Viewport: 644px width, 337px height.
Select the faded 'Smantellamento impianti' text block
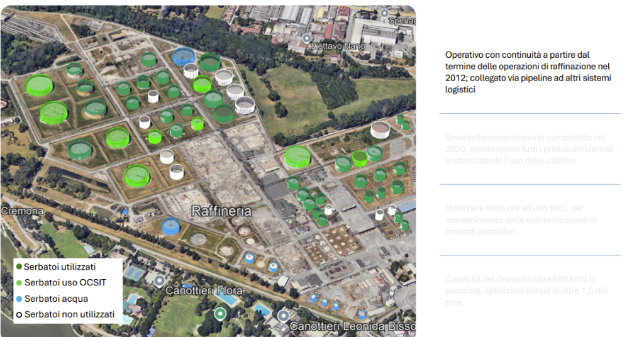(x=528, y=149)
